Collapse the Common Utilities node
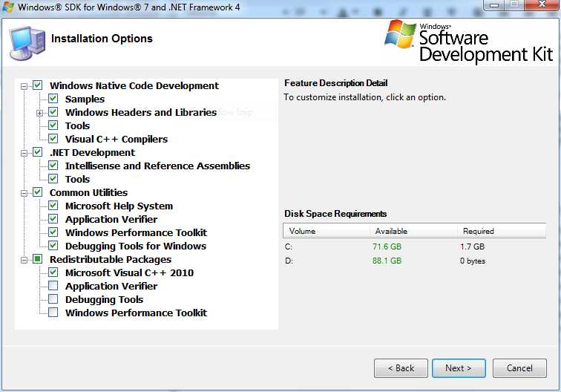Image resolution: width=561 pixels, height=392 pixels. pos(24,193)
